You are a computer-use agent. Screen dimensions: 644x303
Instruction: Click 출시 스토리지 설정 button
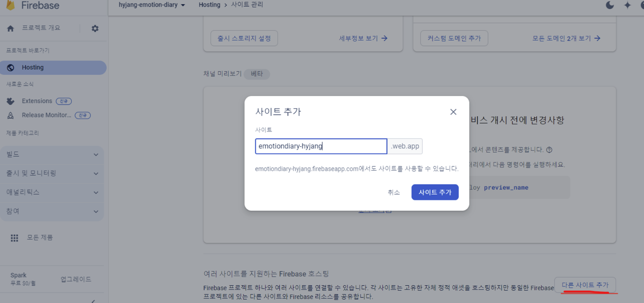click(244, 38)
